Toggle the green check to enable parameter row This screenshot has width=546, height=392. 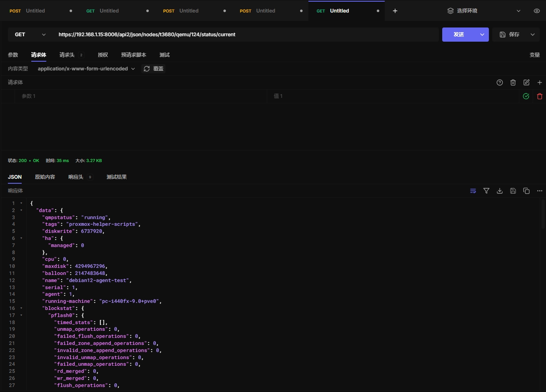[x=526, y=96]
